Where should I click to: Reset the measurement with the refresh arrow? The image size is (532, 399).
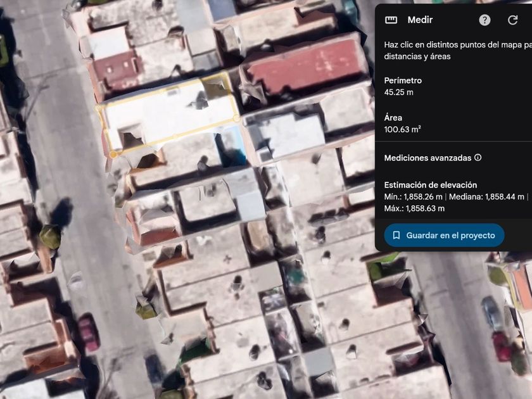pos(512,20)
